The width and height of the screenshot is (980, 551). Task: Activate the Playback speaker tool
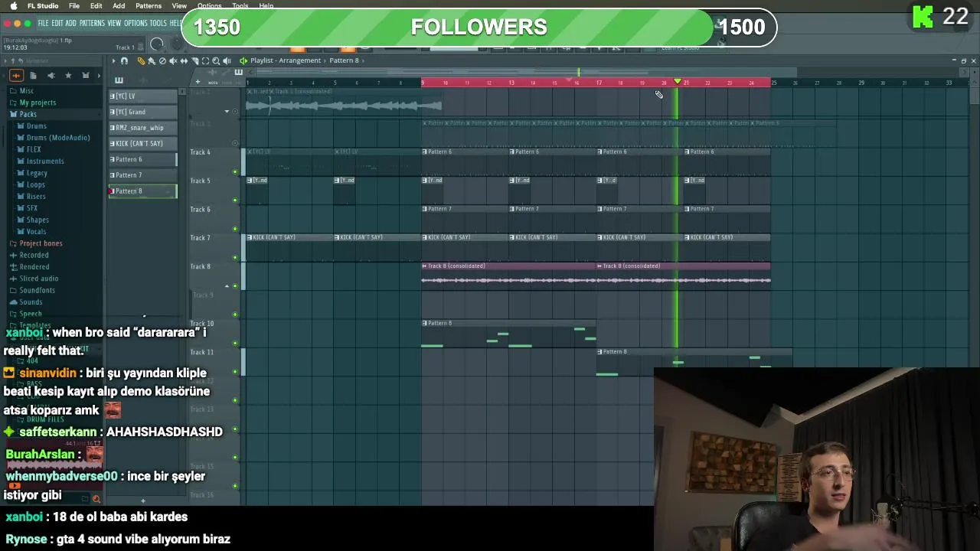click(227, 60)
